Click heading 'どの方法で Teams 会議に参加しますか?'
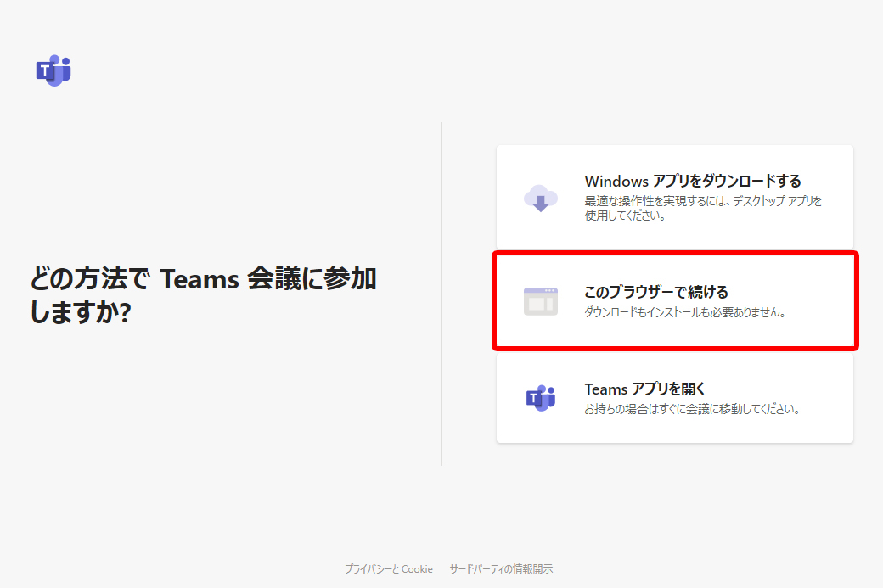 tap(203, 295)
